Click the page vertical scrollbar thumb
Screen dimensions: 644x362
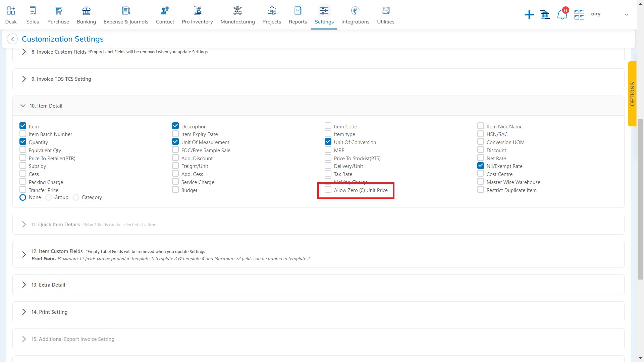(640, 199)
